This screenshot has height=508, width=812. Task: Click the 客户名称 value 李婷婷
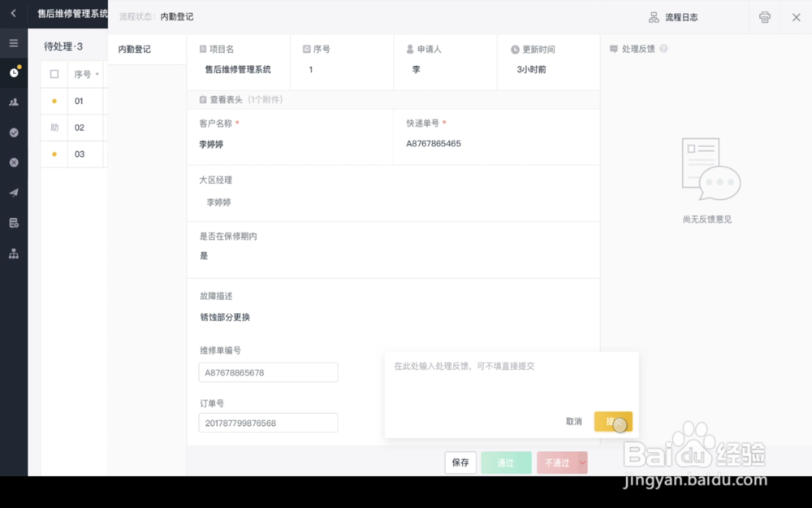coord(211,144)
